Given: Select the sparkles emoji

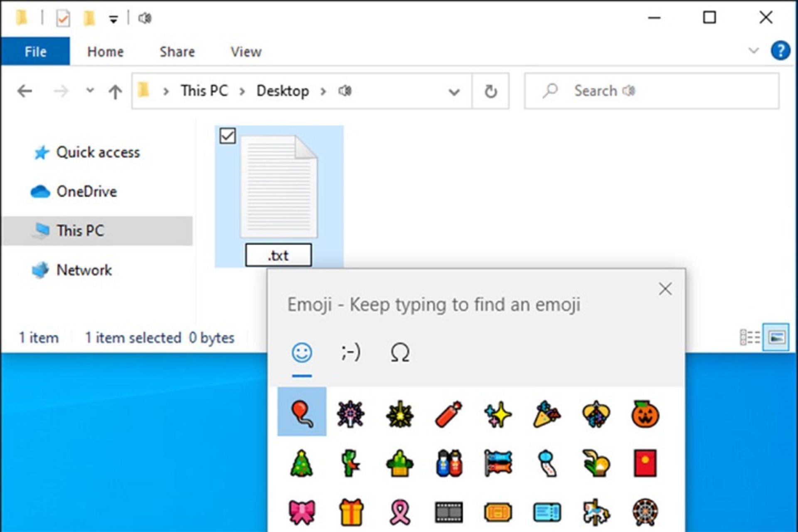Looking at the screenshot, I should [498, 414].
